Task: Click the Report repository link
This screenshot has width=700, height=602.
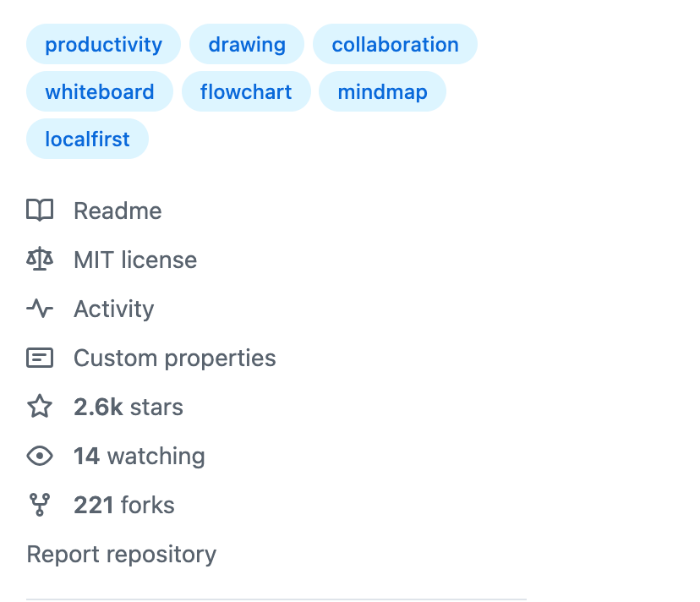Action: [122, 554]
